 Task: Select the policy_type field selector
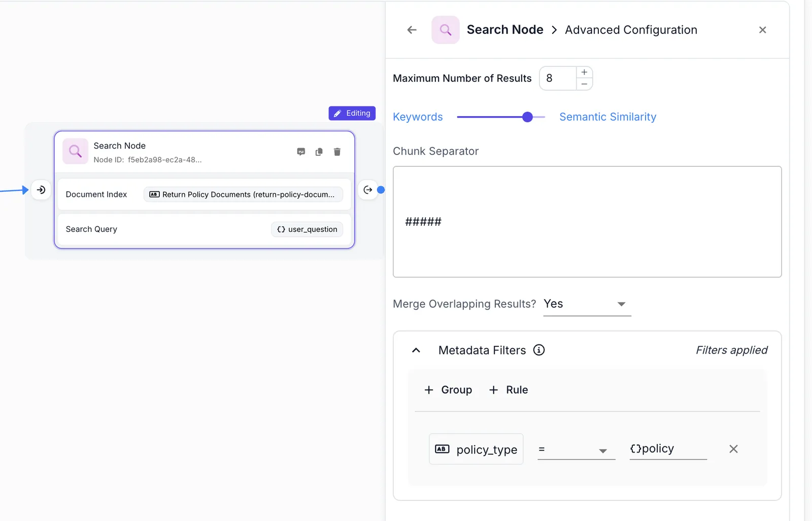476,449
